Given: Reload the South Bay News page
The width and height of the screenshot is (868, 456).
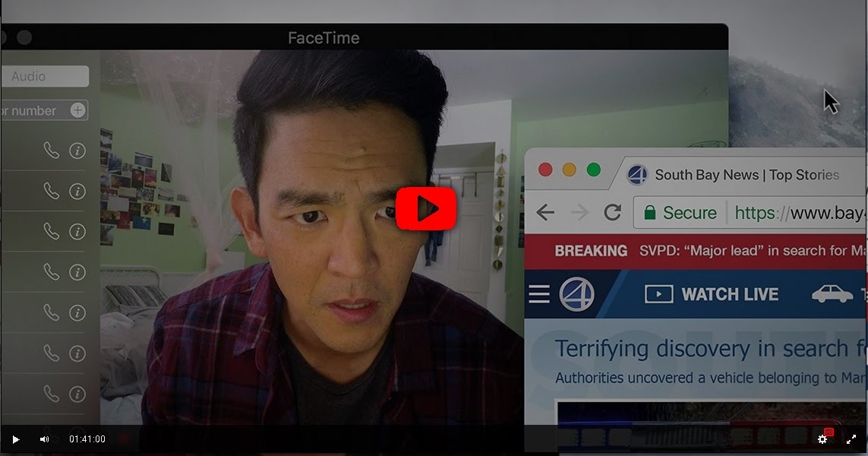Looking at the screenshot, I should point(612,212).
